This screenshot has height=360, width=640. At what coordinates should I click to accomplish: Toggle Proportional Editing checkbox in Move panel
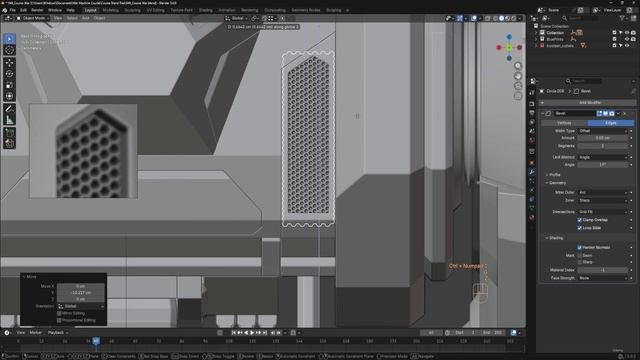click(x=59, y=320)
